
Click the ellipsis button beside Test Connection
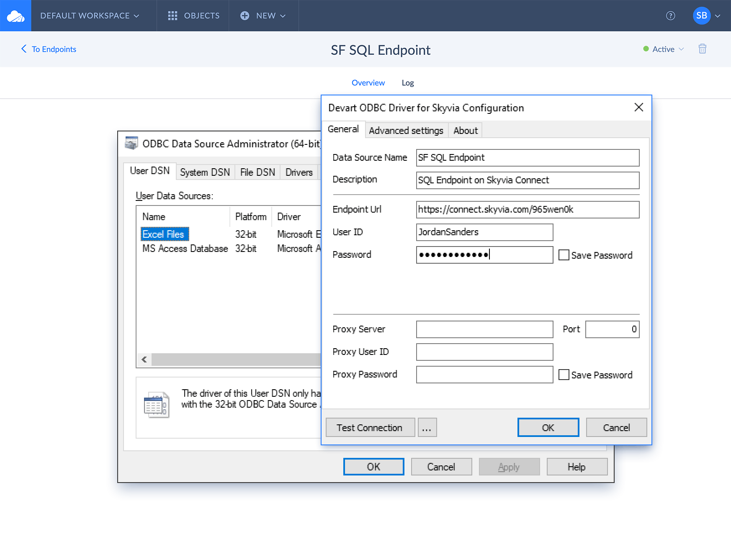427,428
